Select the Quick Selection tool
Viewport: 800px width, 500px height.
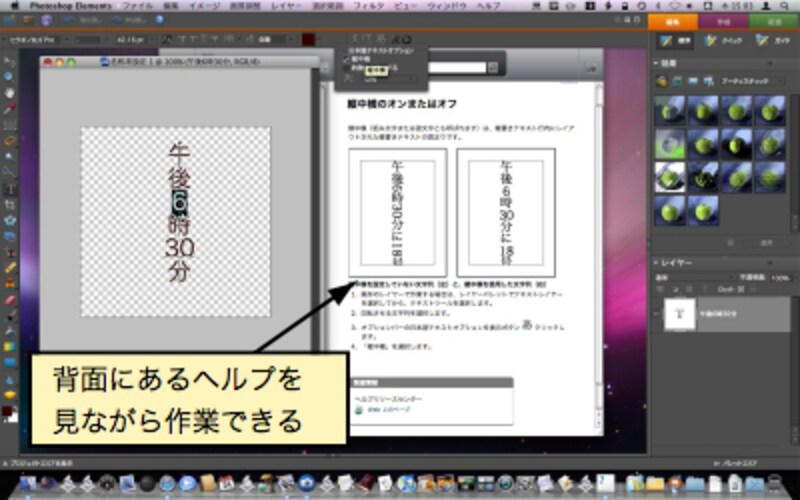point(10,172)
